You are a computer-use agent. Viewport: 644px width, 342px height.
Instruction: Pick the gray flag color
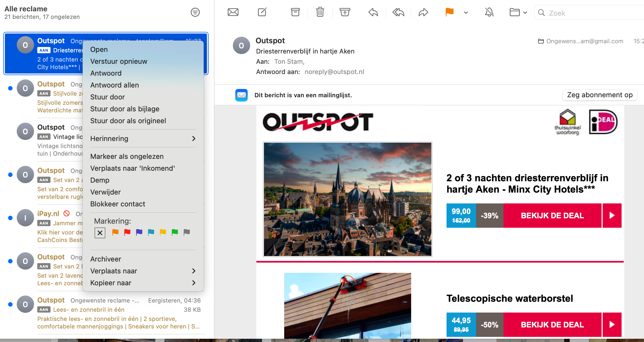tap(187, 232)
